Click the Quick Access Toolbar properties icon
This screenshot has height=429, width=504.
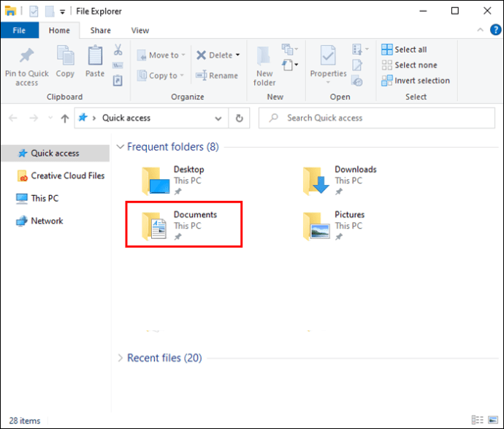pyautogui.click(x=34, y=11)
